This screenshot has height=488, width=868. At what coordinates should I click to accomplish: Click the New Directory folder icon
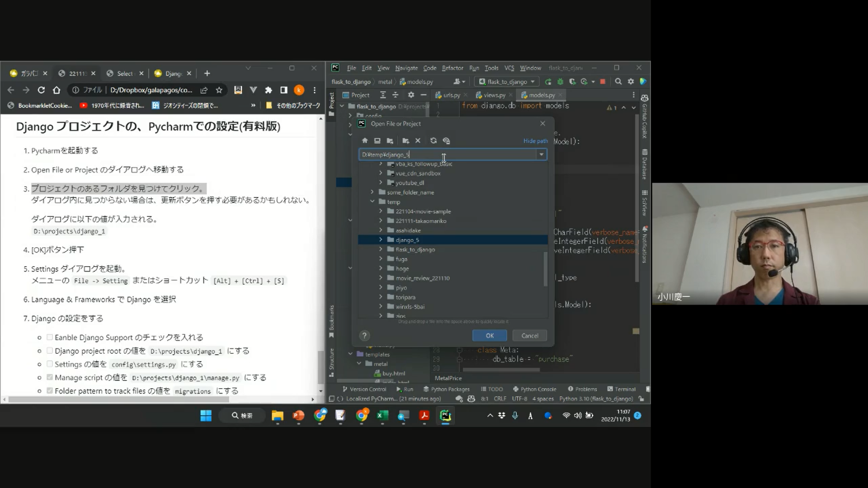pos(406,141)
